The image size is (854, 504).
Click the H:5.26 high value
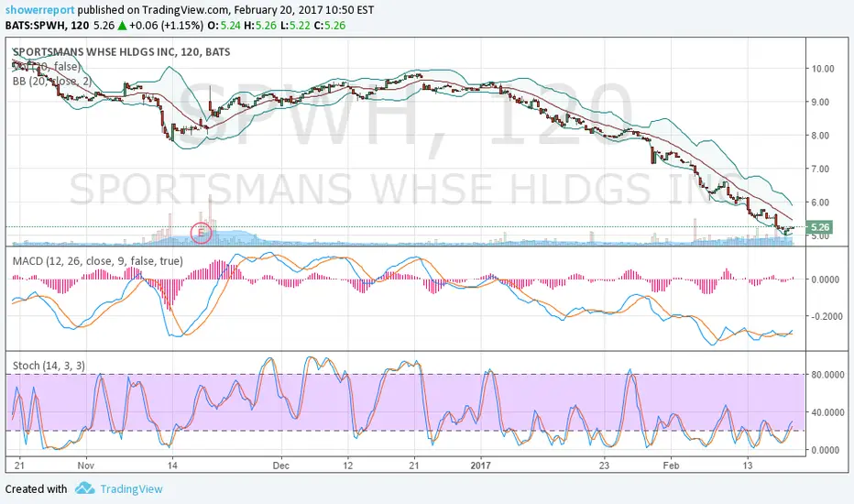(x=260, y=25)
